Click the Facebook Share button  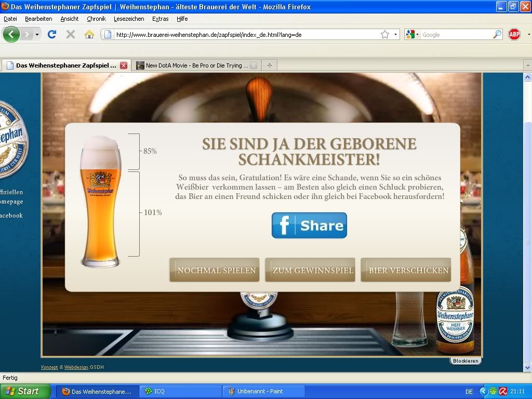pos(309,225)
